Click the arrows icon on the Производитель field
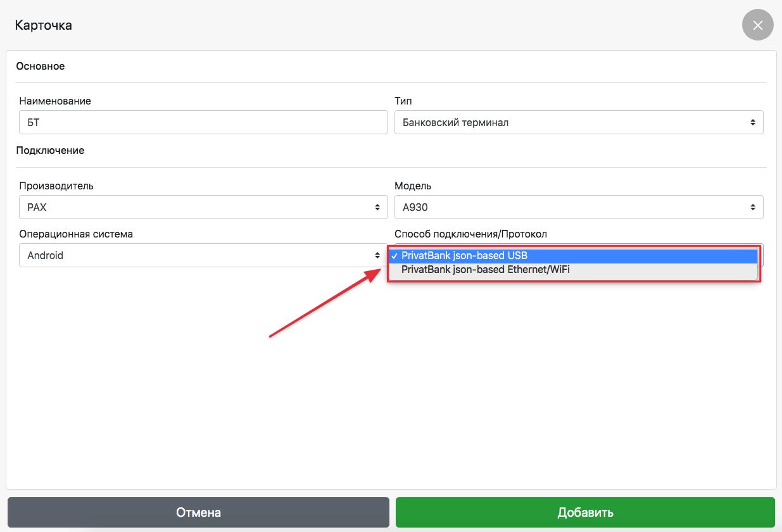Screen dimensions: 782x532 pyautogui.click(x=377, y=207)
